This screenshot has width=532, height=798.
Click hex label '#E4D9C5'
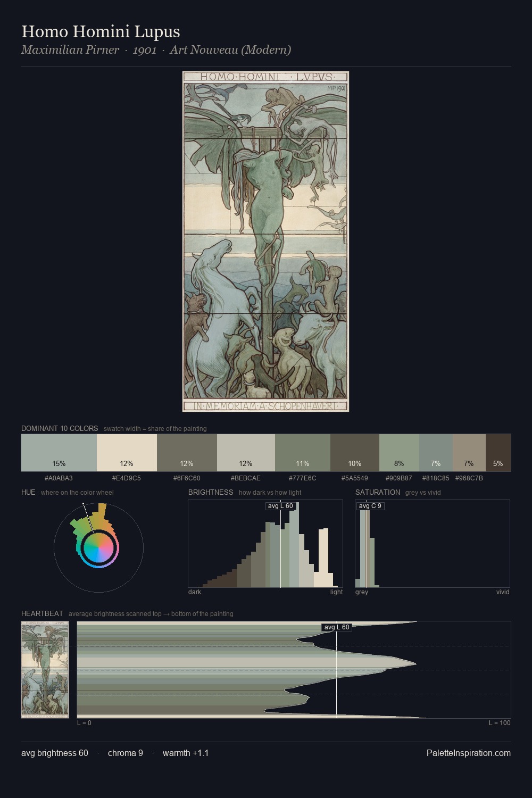coord(127,478)
